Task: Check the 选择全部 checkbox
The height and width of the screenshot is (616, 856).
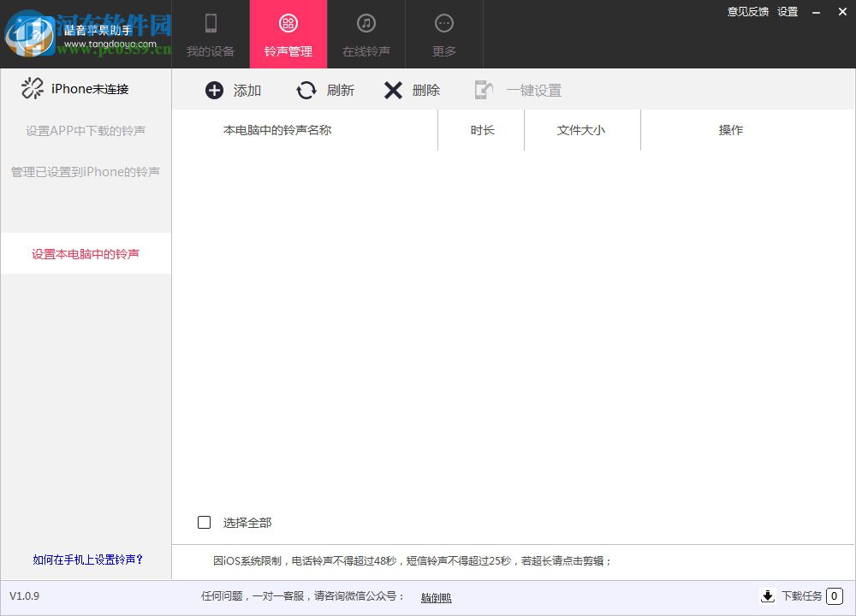Action: click(x=204, y=522)
